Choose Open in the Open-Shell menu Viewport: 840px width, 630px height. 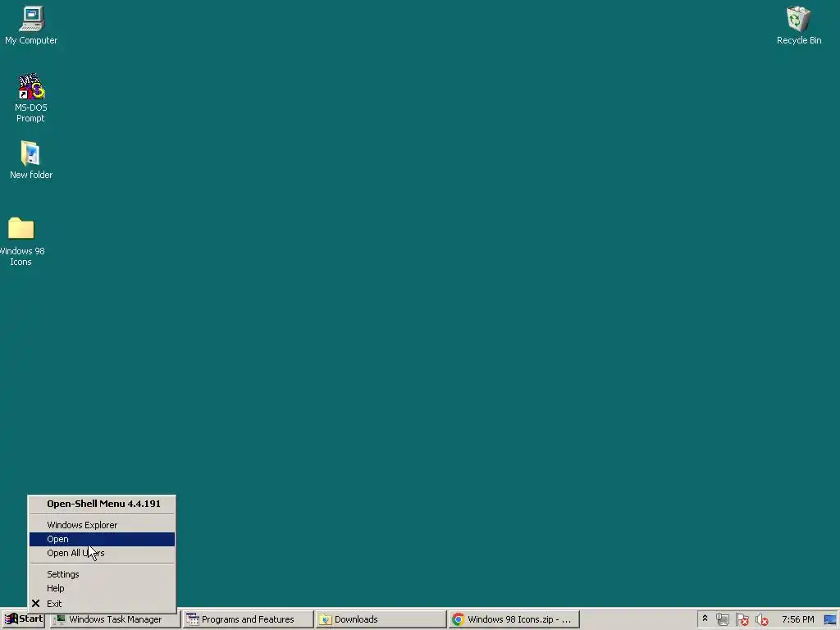(x=102, y=539)
